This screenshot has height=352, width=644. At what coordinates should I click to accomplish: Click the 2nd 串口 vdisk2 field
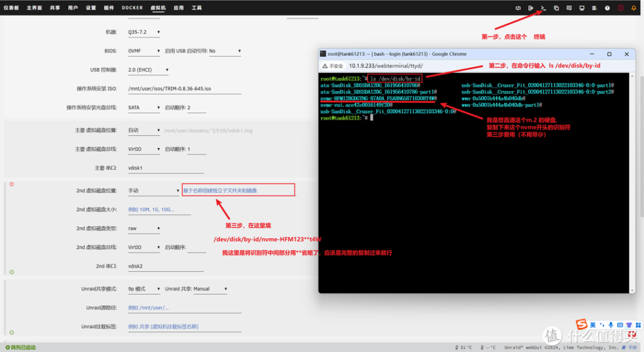[165, 266]
